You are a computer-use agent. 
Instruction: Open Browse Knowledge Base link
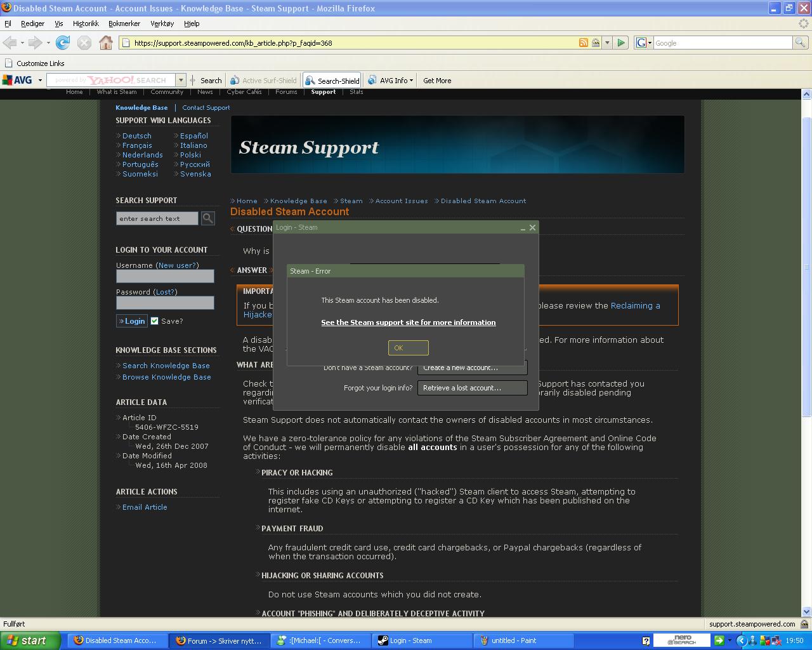[166, 377]
